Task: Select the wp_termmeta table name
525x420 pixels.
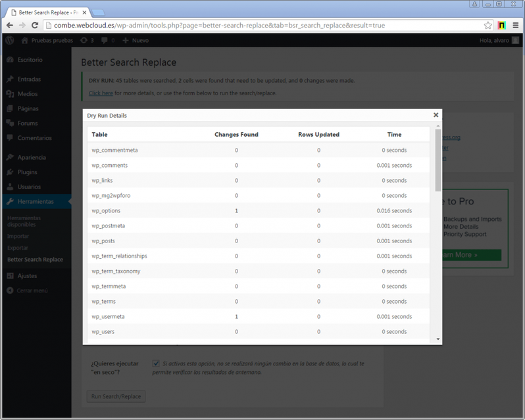Action: (x=109, y=286)
